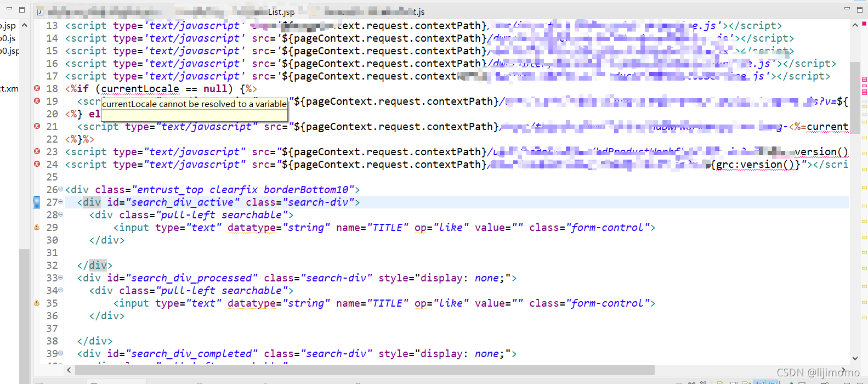Click 'datatype' attribute on line 35

tap(252, 303)
